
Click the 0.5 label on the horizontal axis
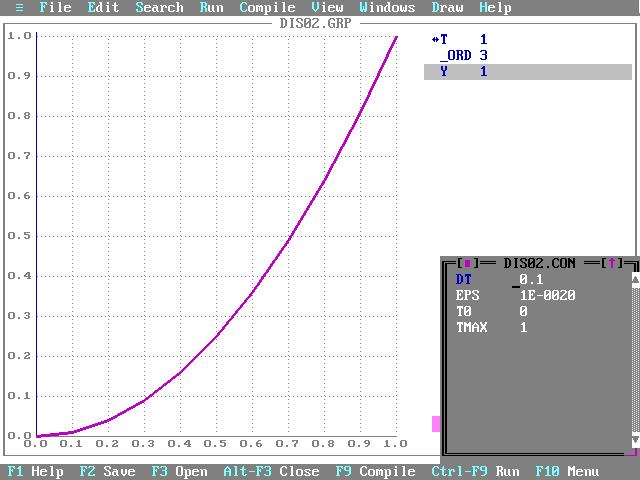[215, 444]
